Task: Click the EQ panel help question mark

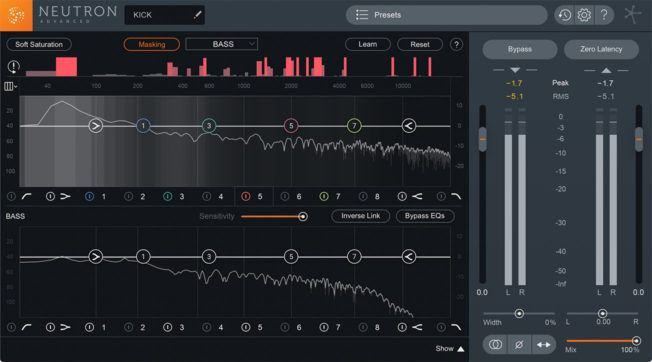Action: tap(456, 44)
